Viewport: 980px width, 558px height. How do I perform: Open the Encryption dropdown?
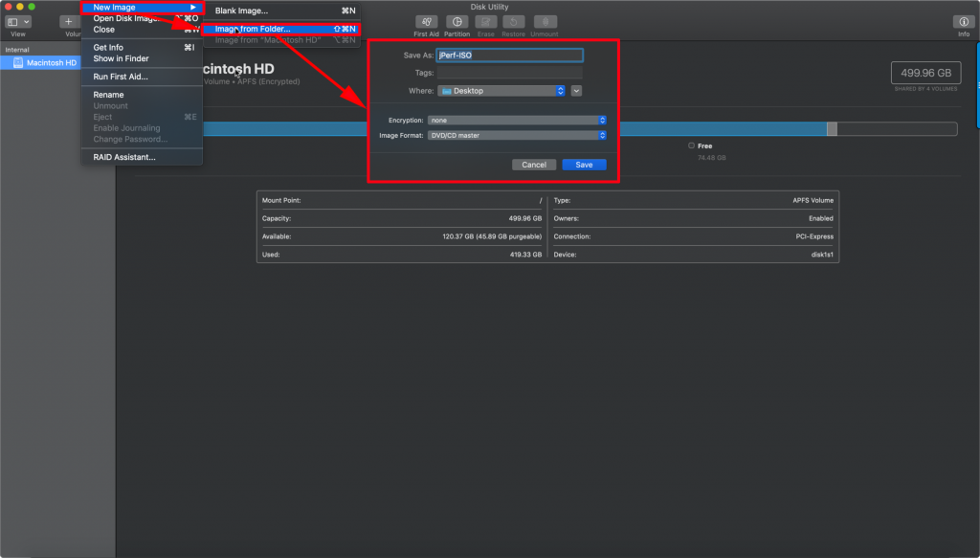[517, 120]
